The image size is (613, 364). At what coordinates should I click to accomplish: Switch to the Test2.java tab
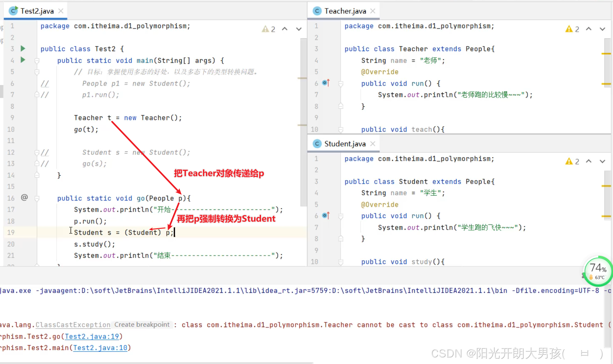(x=37, y=11)
